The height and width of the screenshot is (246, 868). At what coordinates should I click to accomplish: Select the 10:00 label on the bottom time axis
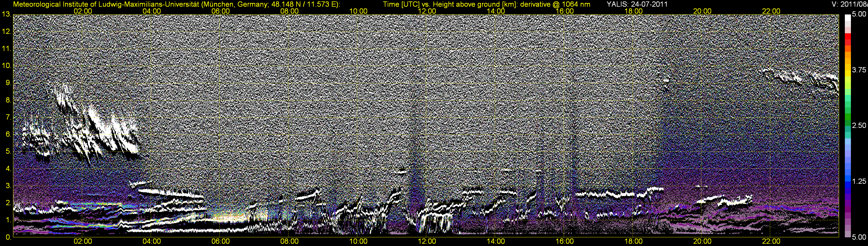click(x=358, y=241)
